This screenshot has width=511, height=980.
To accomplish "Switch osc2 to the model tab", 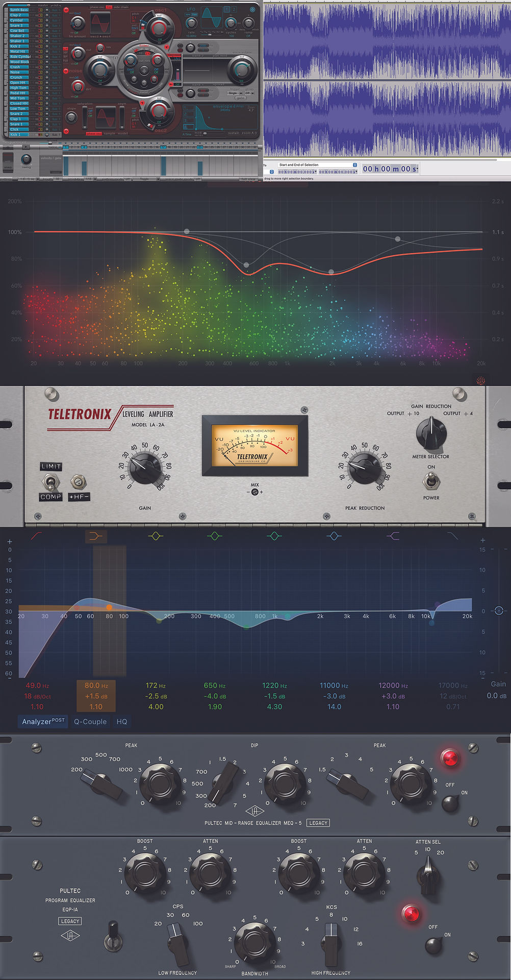I will pyautogui.click(x=122, y=133).
